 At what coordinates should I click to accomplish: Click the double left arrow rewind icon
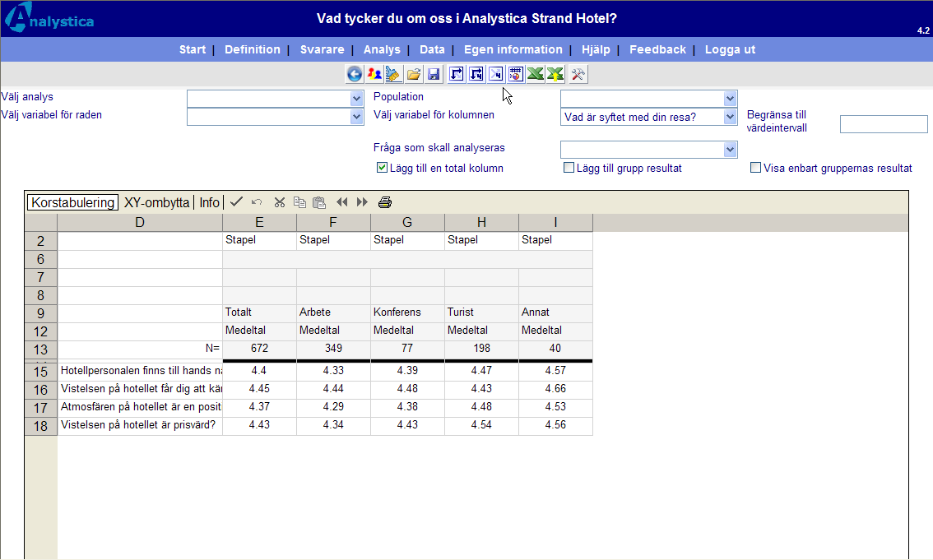point(341,202)
